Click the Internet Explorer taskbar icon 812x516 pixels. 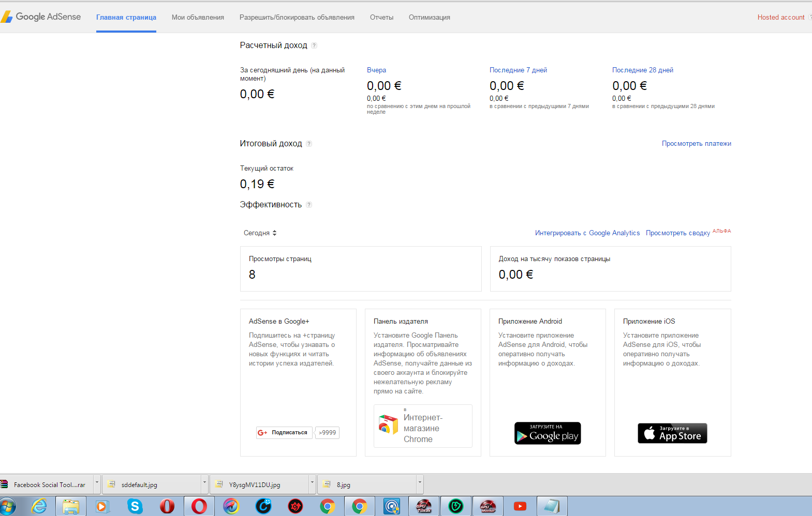39,506
